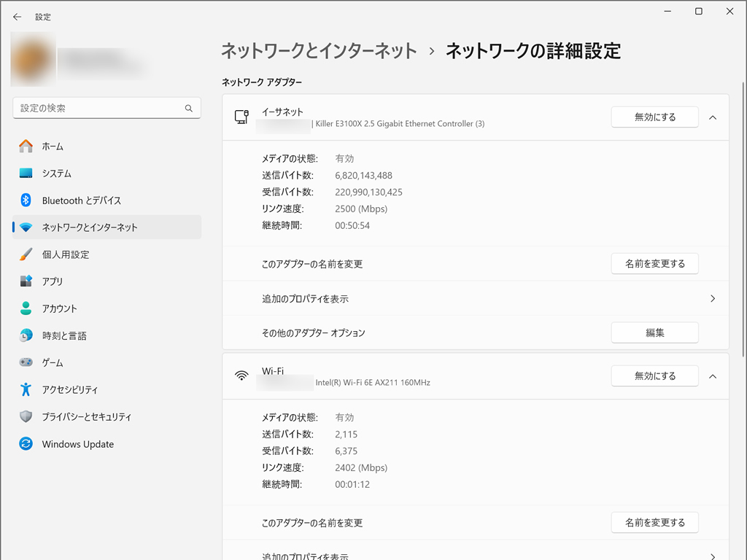Open the ゲーム controller icon entry
Viewport: 747px width, 560px height.
point(26,362)
